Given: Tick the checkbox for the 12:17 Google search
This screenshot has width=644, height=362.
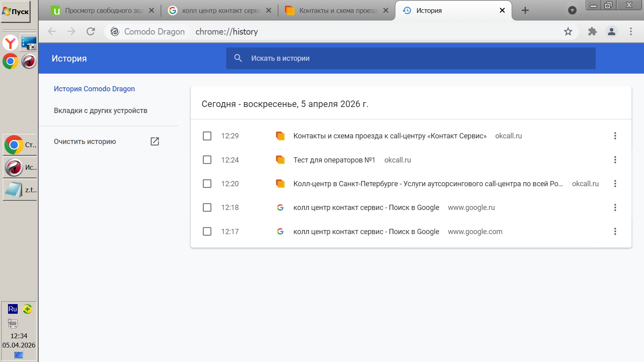Looking at the screenshot, I should (x=207, y=231).
